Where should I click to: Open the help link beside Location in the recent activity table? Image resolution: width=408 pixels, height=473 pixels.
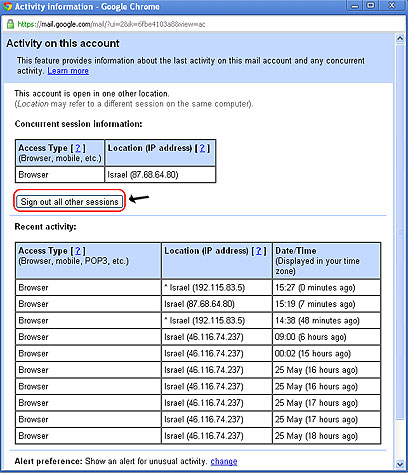click(x=259, y=250)
